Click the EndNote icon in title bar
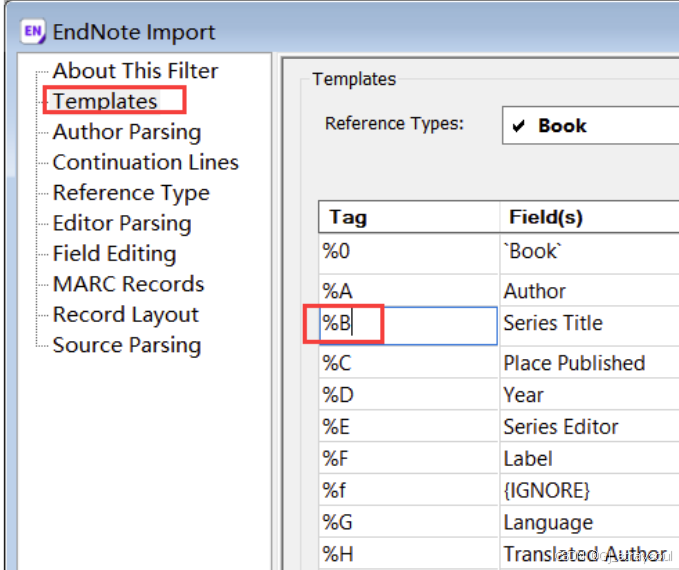Viewport: 679px width, 570px height. pos(32,32)
